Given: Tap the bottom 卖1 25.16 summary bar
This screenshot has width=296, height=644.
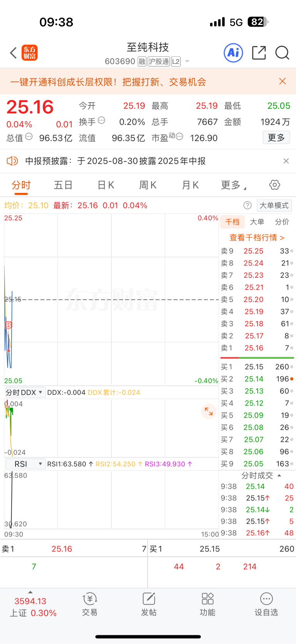Looking at the screenshot, I should [x=74, y=549].
